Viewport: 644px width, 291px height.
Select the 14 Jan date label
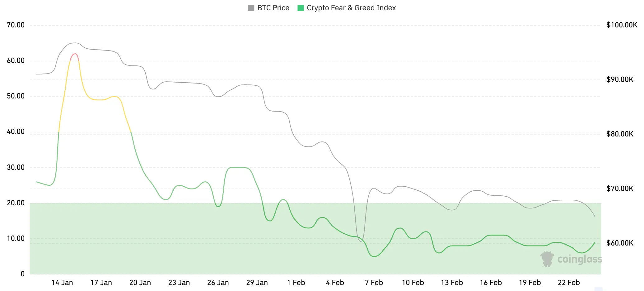coord(62,283)
